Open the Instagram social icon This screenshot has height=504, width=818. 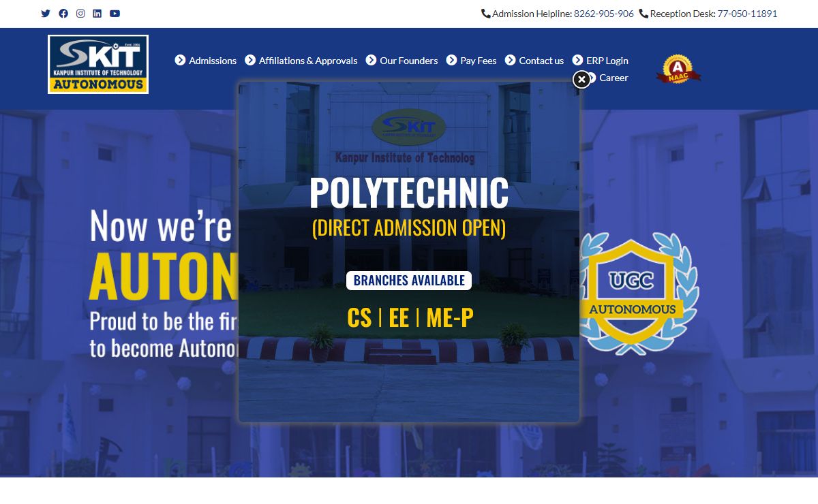[x=80, y=14]
